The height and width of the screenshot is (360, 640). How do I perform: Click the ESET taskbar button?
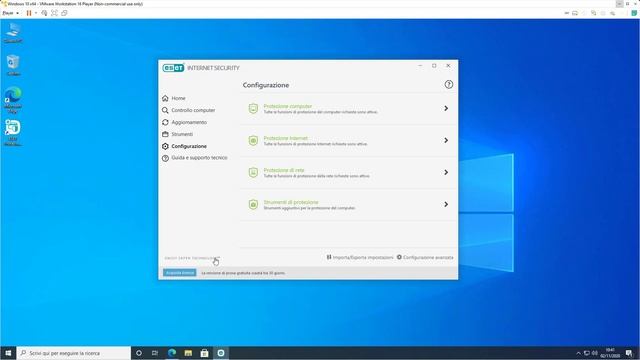(x=221, y=353)
